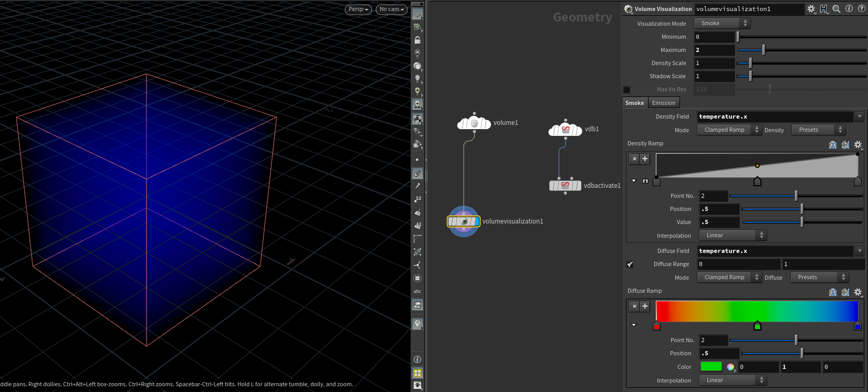
Task: Click the Shadow Scale slider handle
Action: click(750, 76)
